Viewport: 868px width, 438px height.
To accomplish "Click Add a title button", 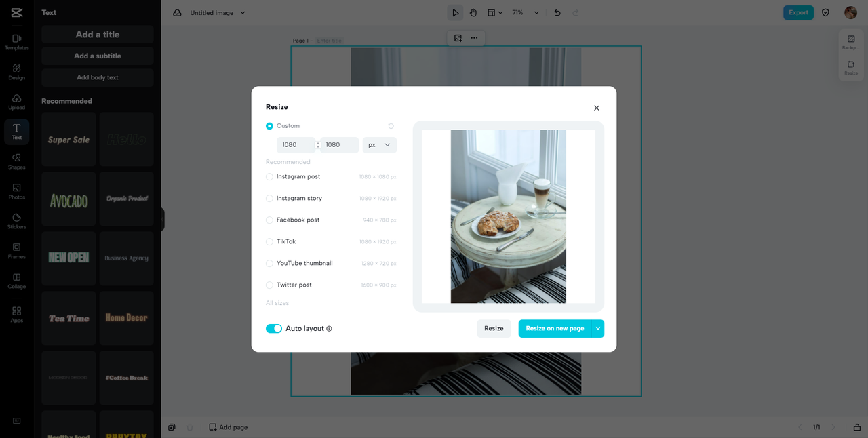I will point(98,35).
